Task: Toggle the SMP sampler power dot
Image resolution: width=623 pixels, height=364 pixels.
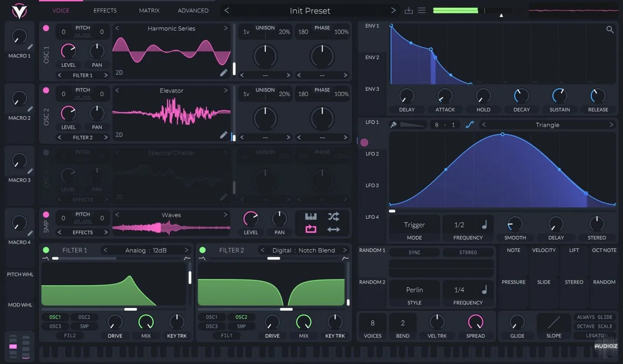Action: pyautogui.click(x=46, y=215)
